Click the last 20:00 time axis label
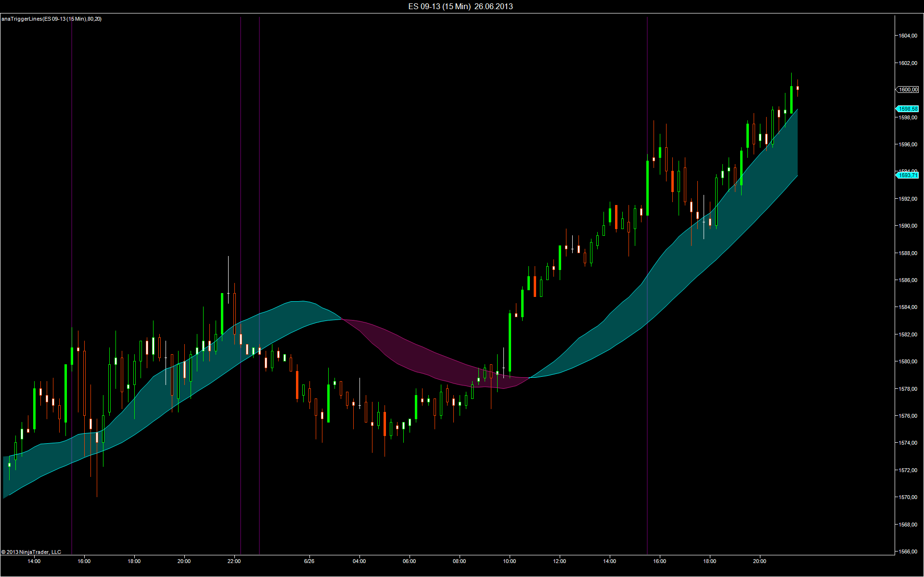The image size is (924, 577). coord(759,561)
